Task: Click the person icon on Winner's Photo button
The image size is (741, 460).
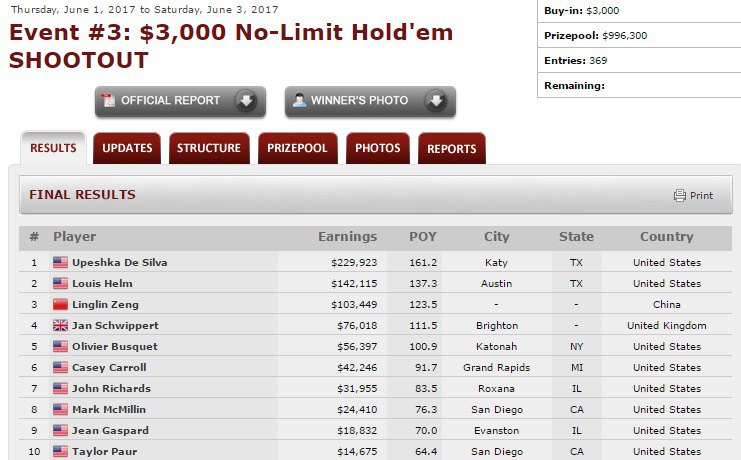Action: [x=298, y=101]
